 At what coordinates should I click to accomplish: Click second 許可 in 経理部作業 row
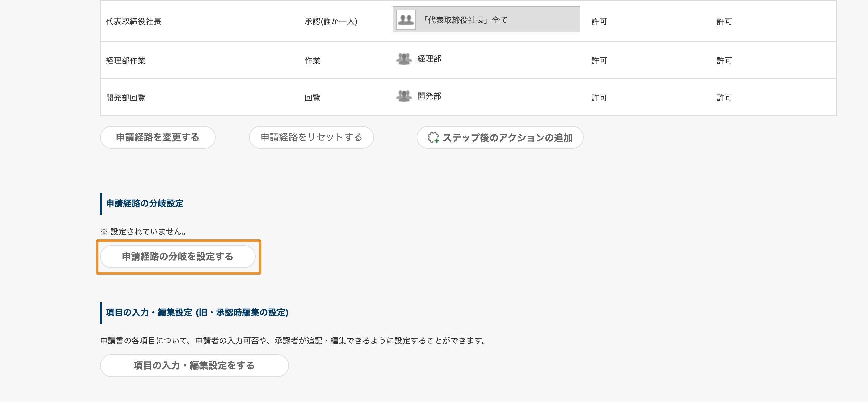point(724,61)
